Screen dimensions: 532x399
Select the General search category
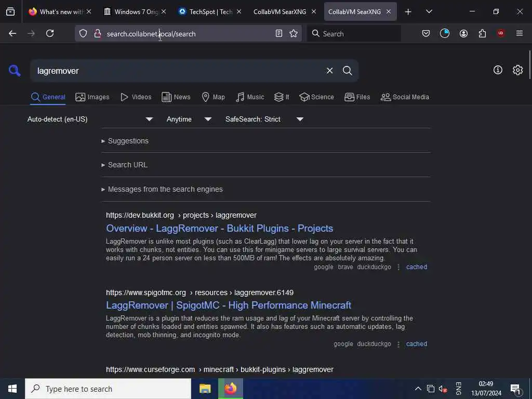pyautogui.click(x=48, y=97)
